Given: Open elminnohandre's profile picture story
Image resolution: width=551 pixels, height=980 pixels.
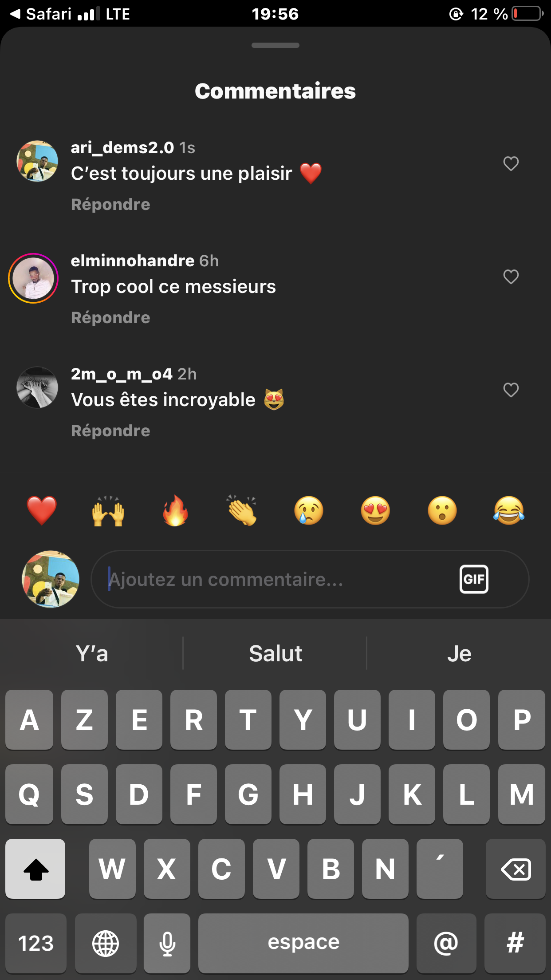Looking at the screenshot, I should (33, 278).
